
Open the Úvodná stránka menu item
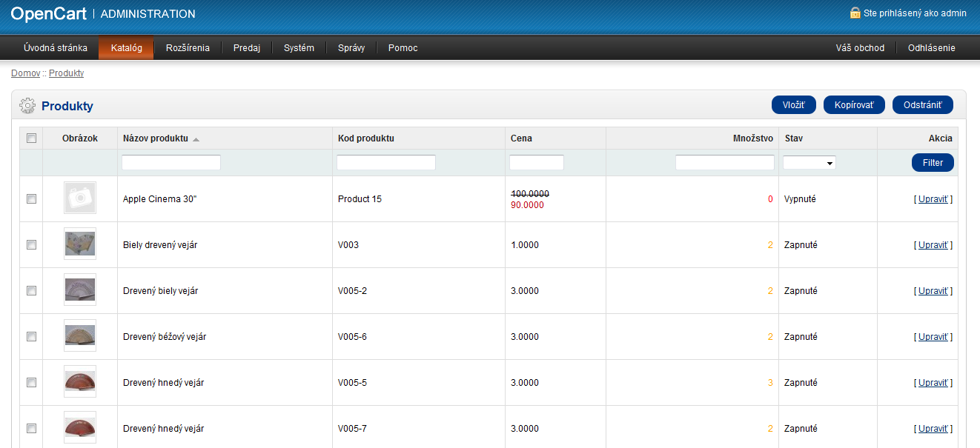pos(56,48)
